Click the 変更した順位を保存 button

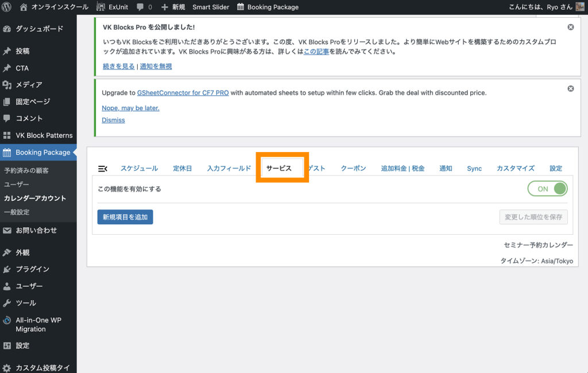tap(533, 217)
